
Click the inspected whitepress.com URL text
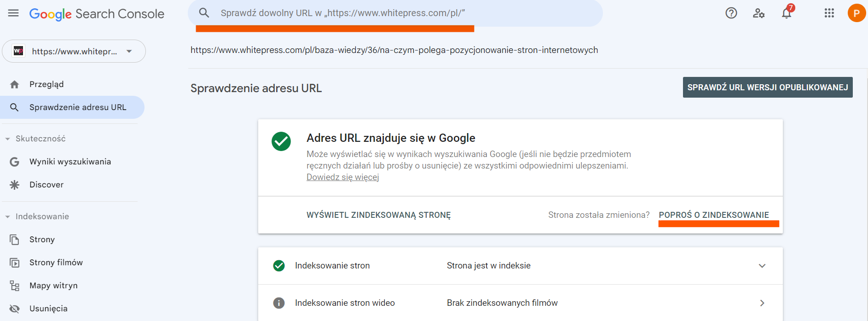click(x=394, y=50)
